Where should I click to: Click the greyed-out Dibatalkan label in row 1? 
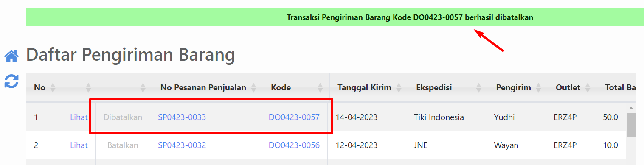(x=123, y=117)
